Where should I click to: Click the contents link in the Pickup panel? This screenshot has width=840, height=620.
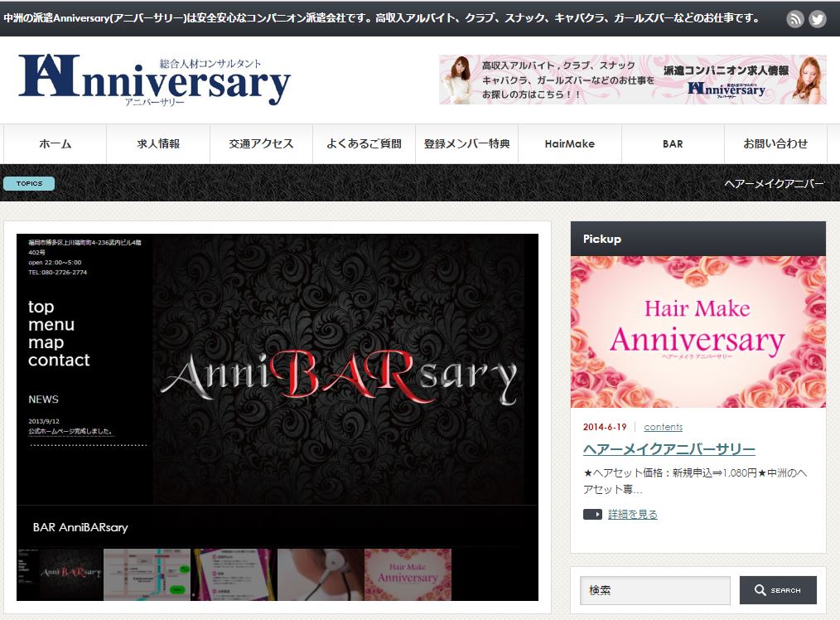(x=663, y=426)
